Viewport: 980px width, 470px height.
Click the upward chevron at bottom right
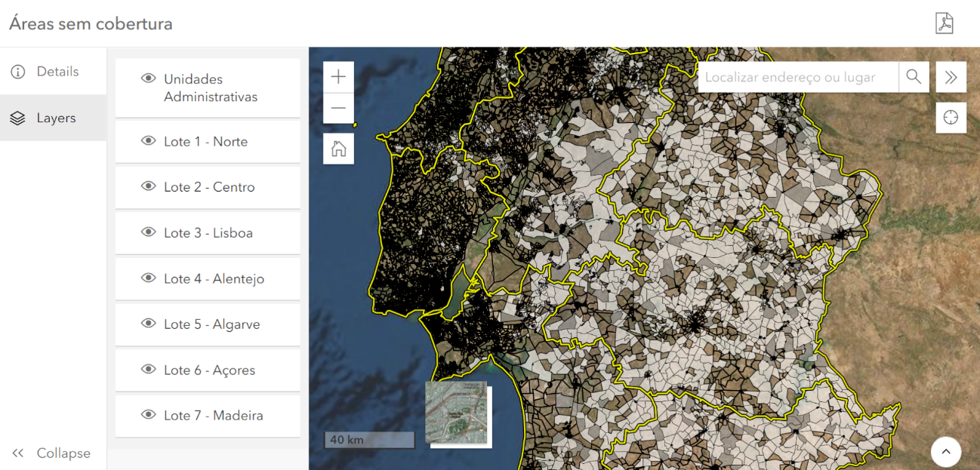(x=946, y=451)
